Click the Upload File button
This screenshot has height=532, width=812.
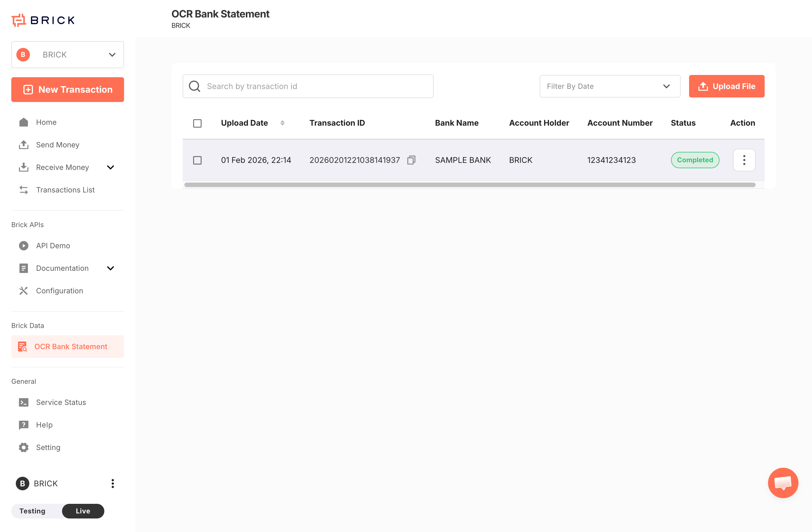pyautogui.click(x=726, y=86)
